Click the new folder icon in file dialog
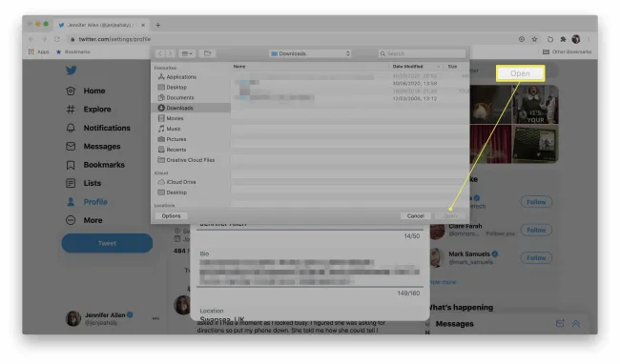The image size is (620, 364). (x=207, y=53)
